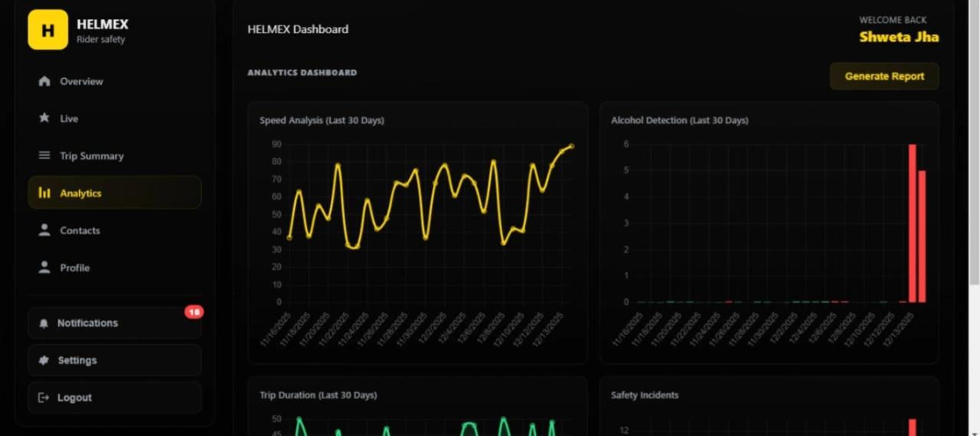Screen dimensions: 980x436
Task: Click the Overview home icon
Action: pos(44,81)
